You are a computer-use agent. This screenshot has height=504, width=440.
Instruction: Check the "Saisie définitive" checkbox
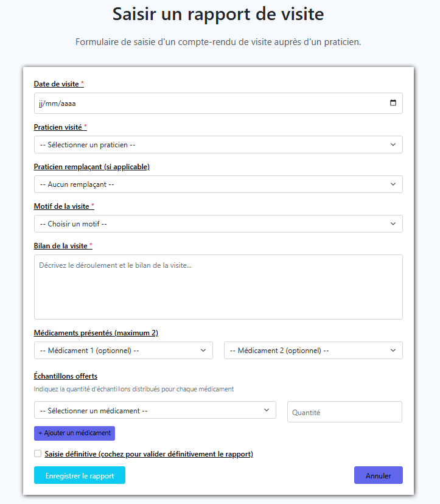click(37, 453)
